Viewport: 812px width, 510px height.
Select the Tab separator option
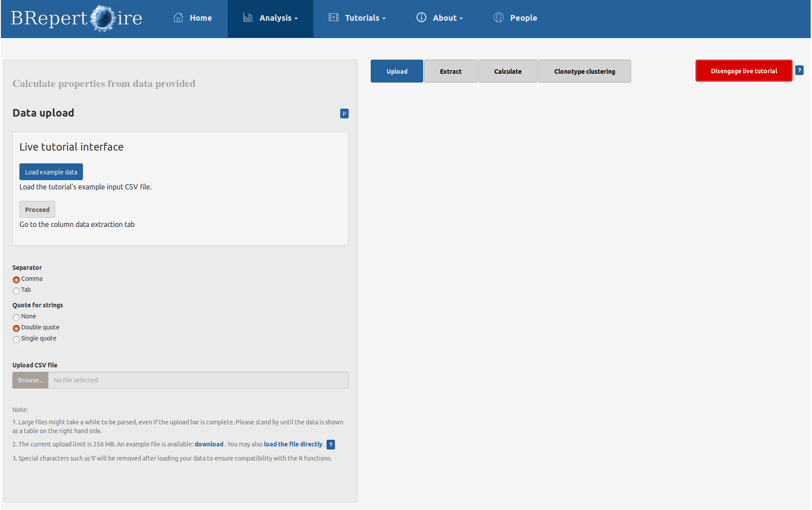(x=16, y=291)
